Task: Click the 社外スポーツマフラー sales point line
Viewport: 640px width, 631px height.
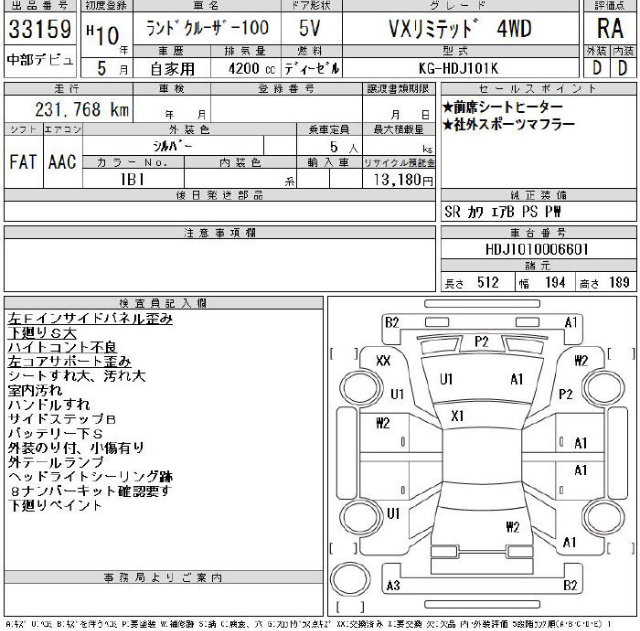Action: click(508, 124)
